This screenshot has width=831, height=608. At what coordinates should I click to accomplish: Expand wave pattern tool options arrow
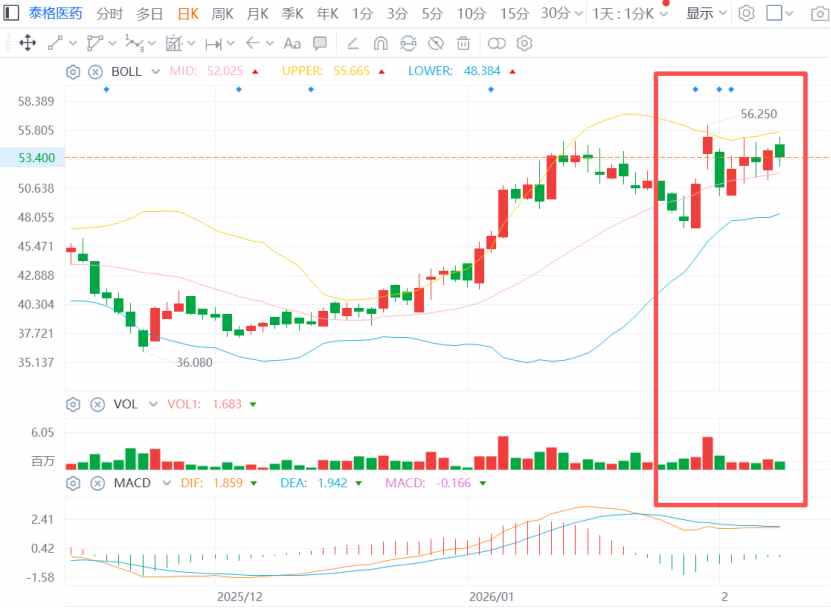click(152, 43)
